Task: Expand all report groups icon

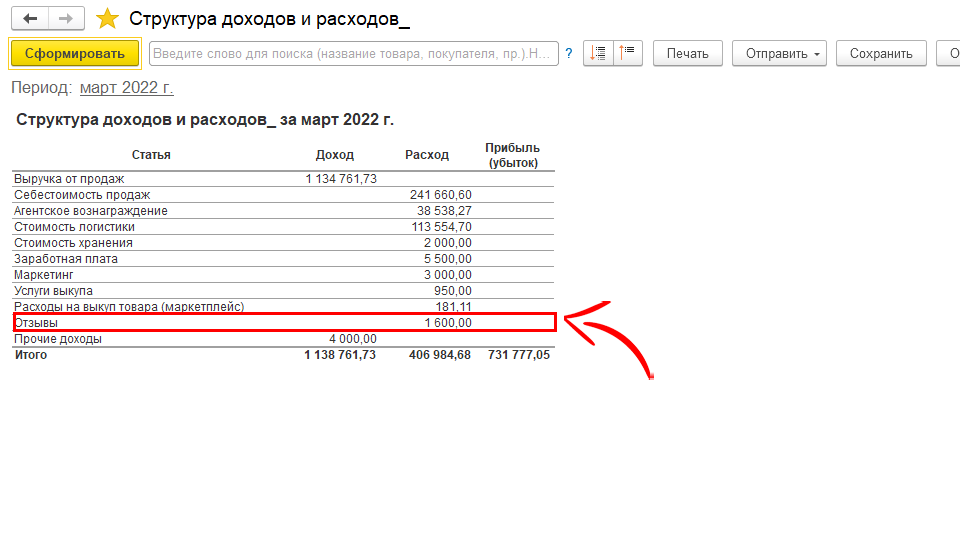Action: click(599, 54)
